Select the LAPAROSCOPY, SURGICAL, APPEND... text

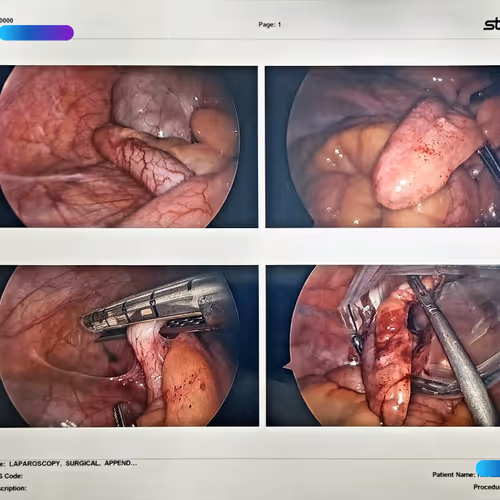[73, 463]
